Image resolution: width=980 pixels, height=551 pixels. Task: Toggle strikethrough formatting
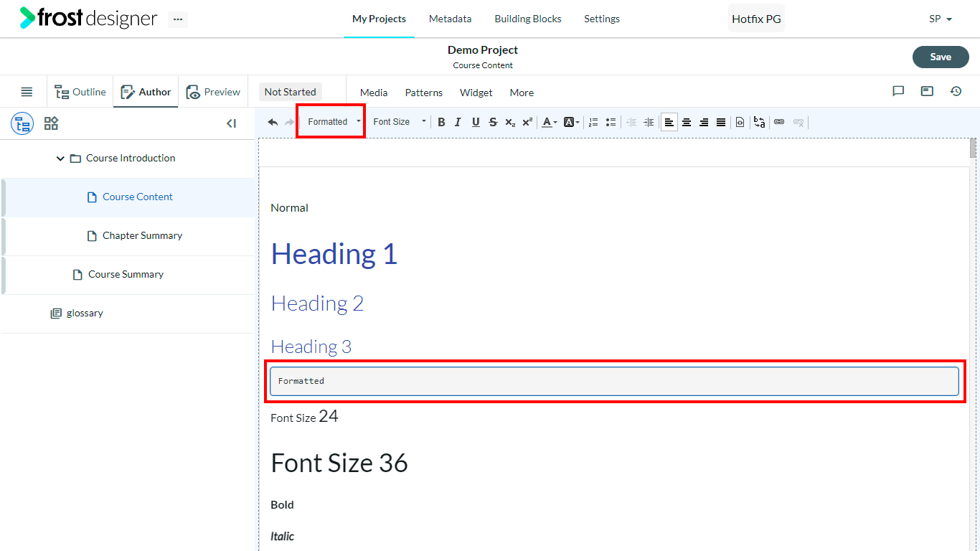493,122
